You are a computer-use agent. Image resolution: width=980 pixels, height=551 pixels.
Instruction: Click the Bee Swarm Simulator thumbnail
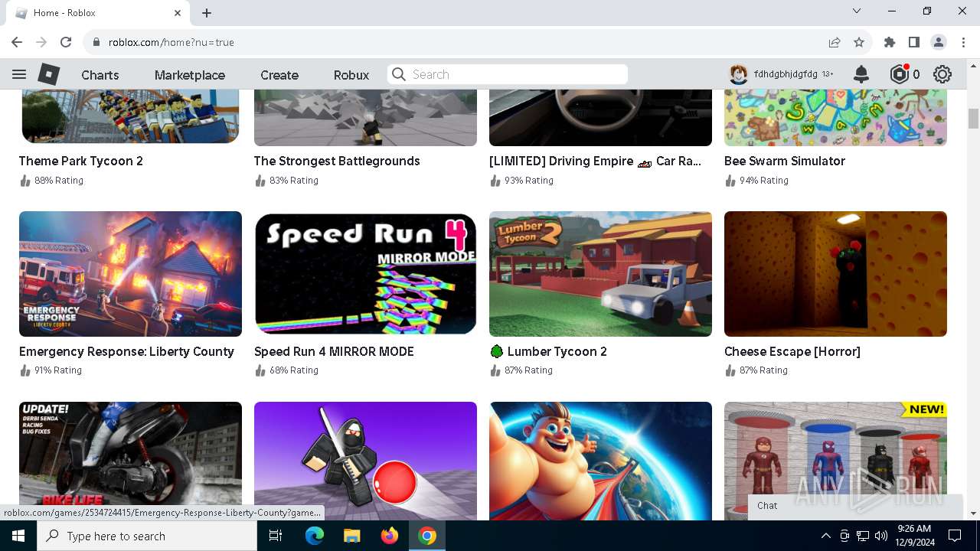[x=835, y=118]
